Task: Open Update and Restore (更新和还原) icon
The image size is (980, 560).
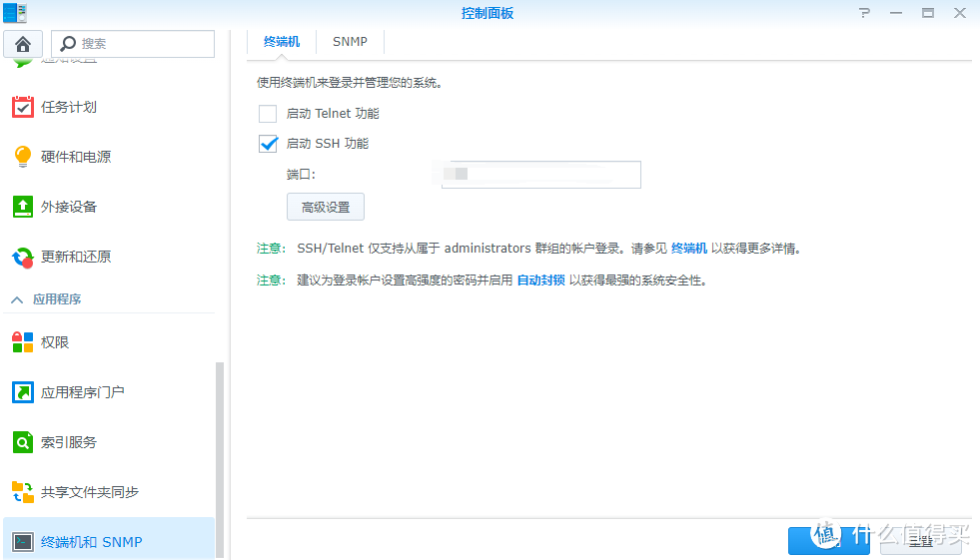Action: coord(23,257)
